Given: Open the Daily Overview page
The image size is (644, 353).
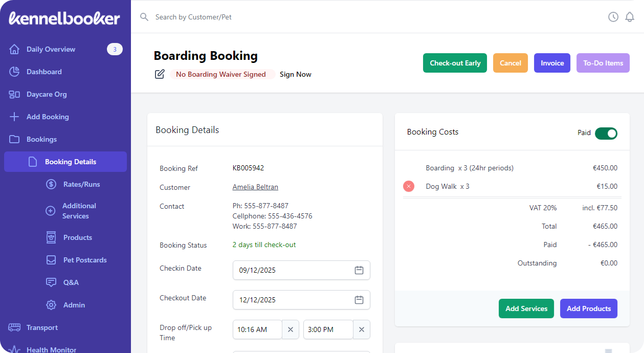Looking at the screenshot, I should pos(51,49).
